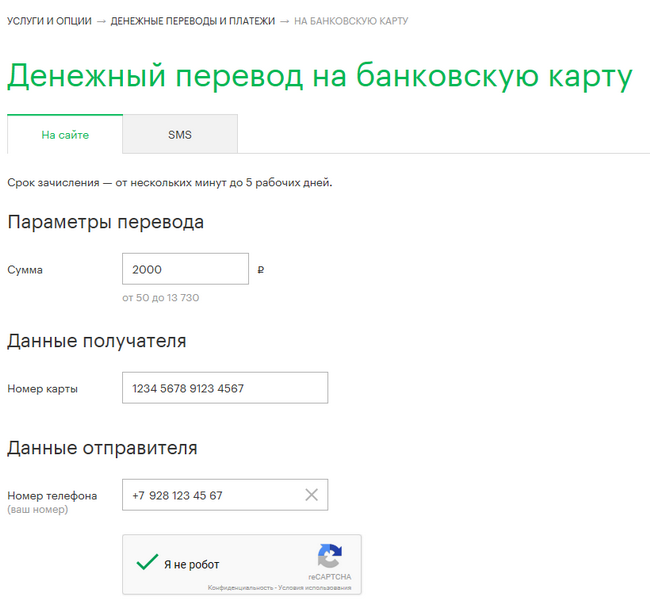
Task: Go to 'Денежные переводы и платежи' breadcrumb
Action: [x=192, y=21]
